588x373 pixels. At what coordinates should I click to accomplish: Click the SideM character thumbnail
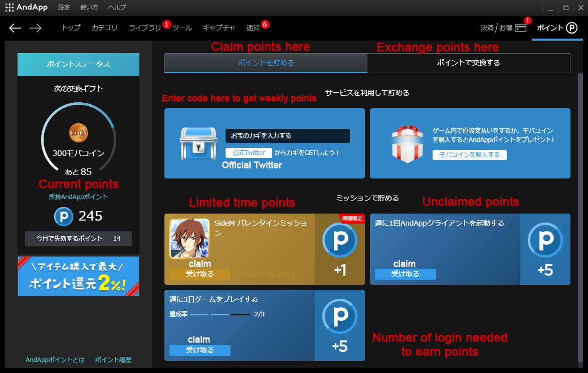(189, 239)
